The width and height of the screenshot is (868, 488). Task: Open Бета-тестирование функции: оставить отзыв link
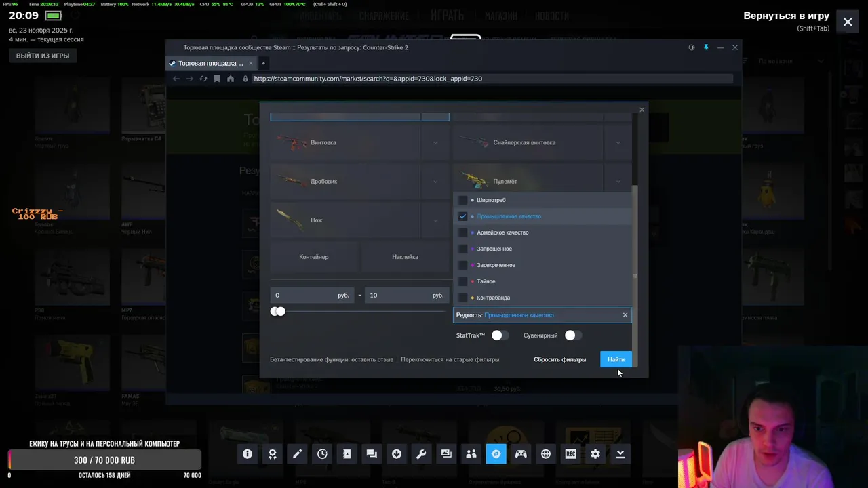click(332, 359)
